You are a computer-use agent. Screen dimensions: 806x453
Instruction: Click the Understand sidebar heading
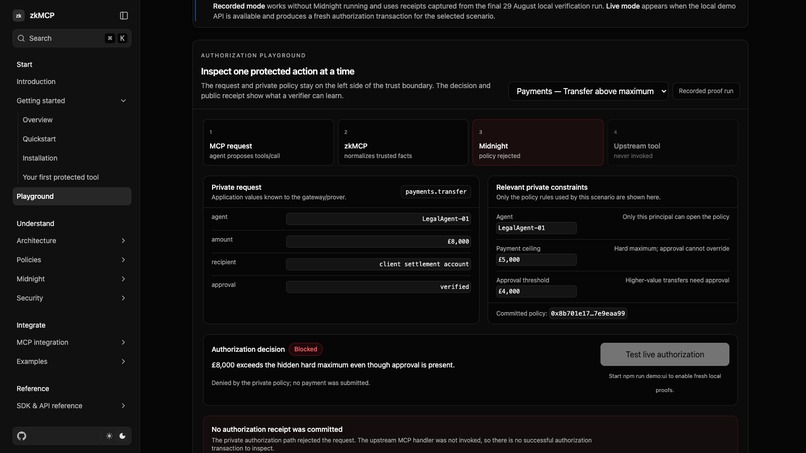click(35, 224)
